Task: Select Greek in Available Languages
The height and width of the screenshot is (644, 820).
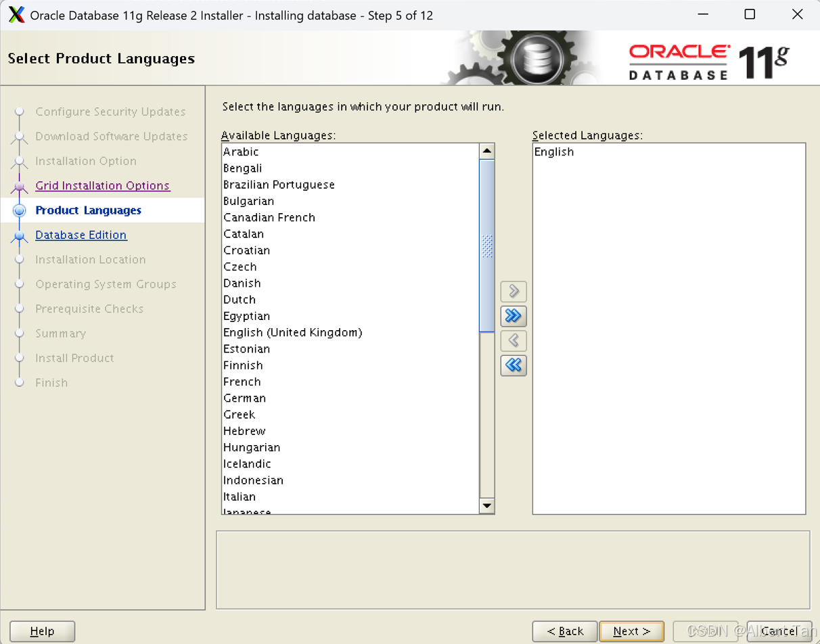Action: [350, 415]
